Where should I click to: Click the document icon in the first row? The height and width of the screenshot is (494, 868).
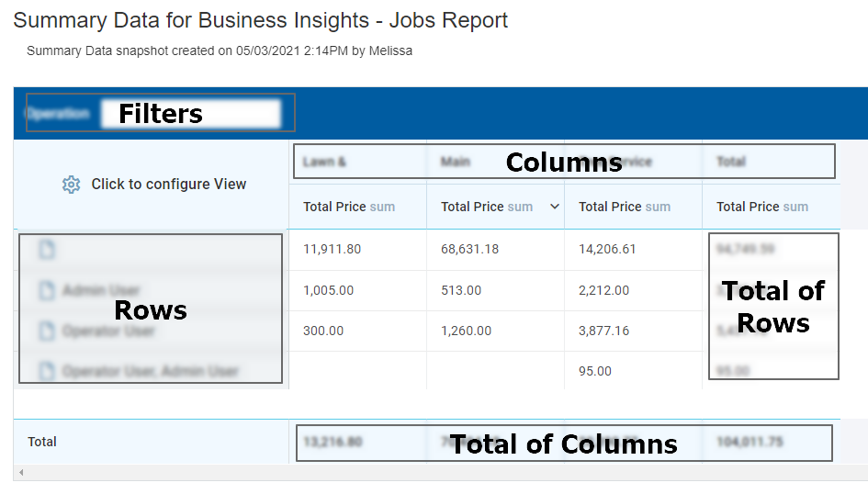(47, 250)
